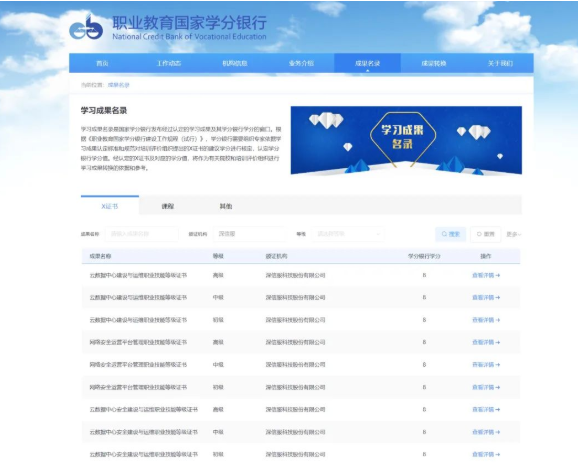Screen dimensions: 578x469
Task: Switch to the 其他 tab
Action: click(226, 206)
